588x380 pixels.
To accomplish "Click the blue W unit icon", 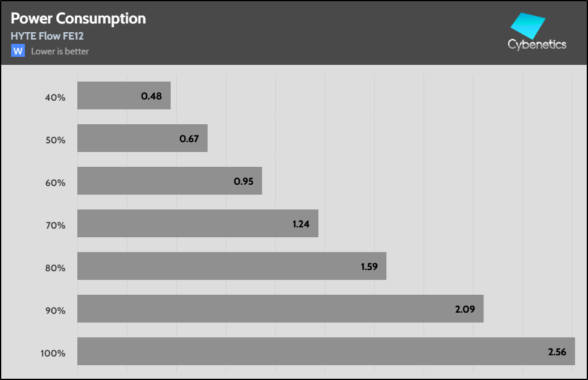I will pyautogui.click(x=17, y=51).
